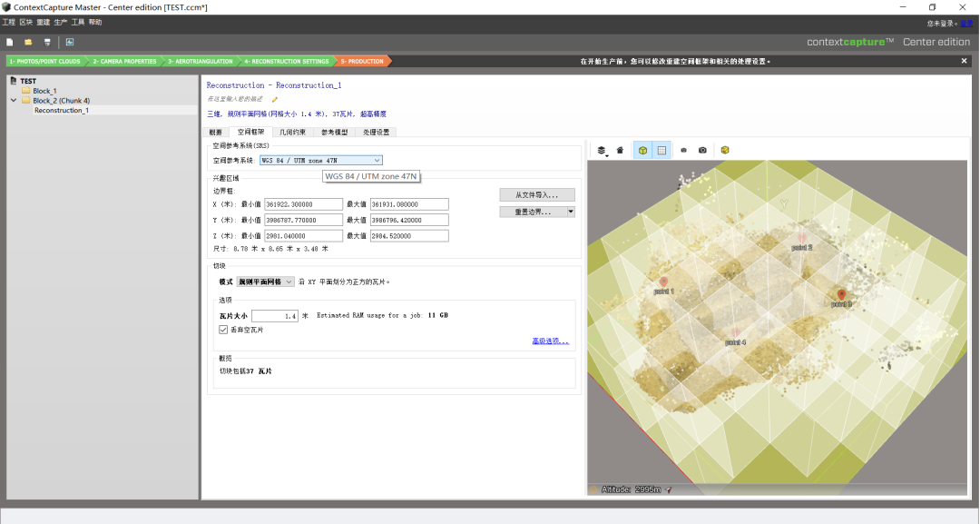This screenshot has width=980, height=524.
Task: Click the Altitude 2995m readout
Action: coord(631,489)
